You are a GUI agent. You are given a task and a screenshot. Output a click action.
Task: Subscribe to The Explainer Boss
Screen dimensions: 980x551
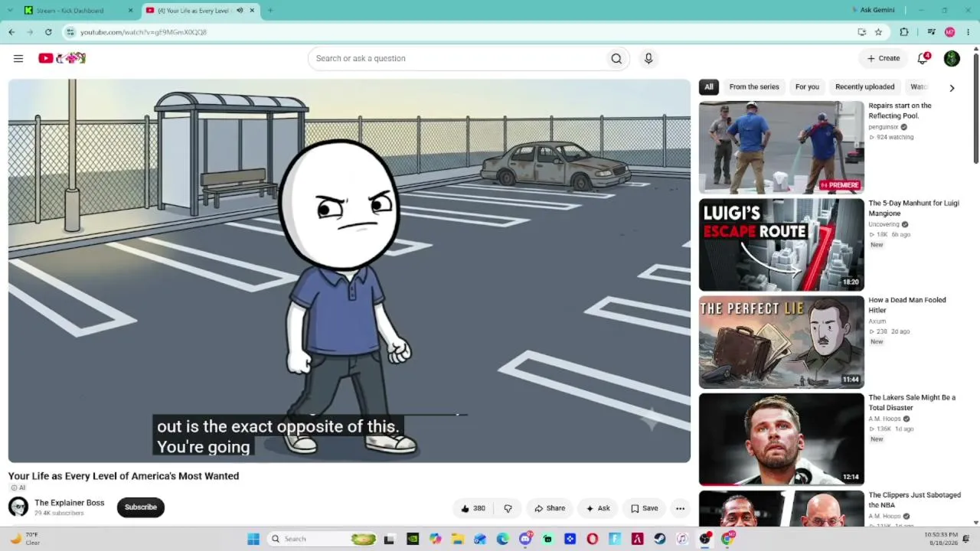(140, 507)
